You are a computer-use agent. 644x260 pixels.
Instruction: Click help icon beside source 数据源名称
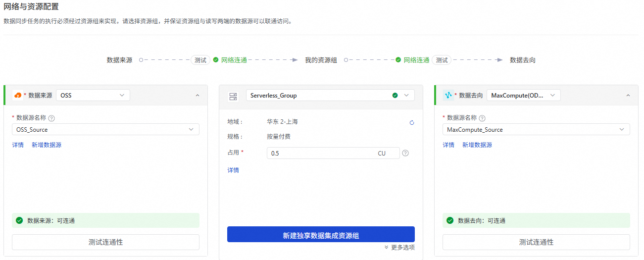tap(51, 118)
